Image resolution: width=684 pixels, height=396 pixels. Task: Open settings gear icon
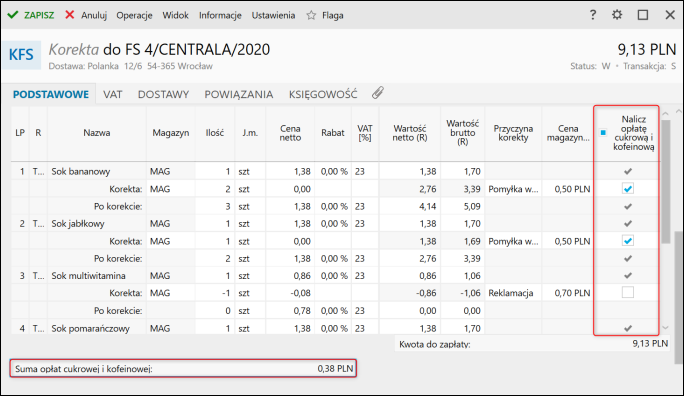(617, 15)
